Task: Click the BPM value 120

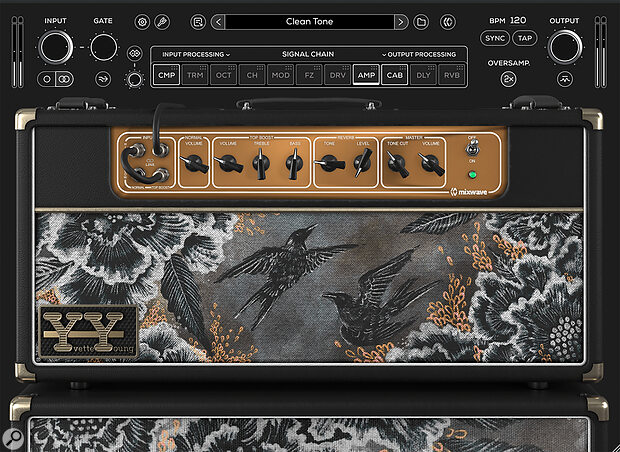Action: tap(518, 21)
